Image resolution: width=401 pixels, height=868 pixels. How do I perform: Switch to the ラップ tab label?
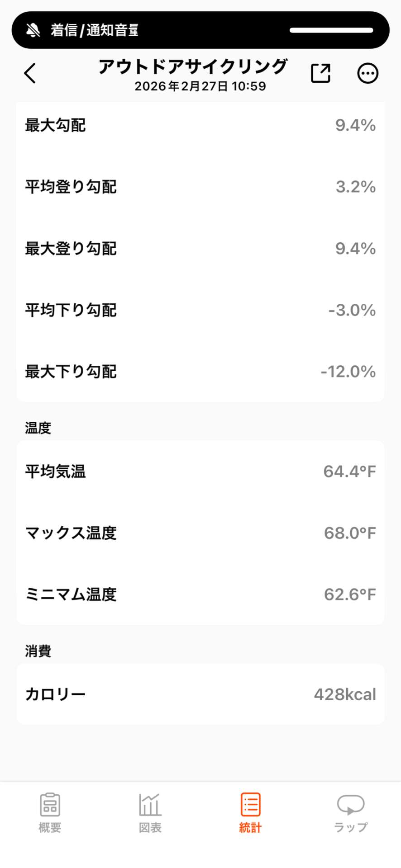(351, 828)
